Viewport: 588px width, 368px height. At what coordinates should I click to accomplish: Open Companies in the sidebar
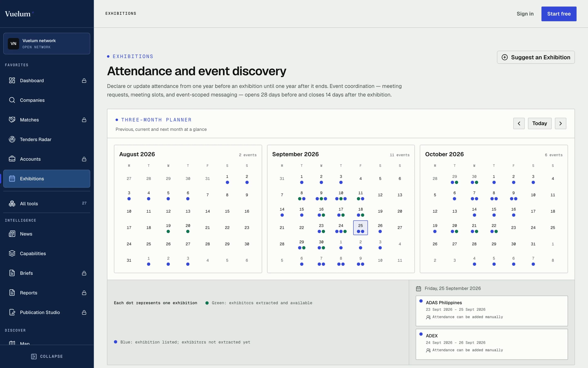coord(47,100)
